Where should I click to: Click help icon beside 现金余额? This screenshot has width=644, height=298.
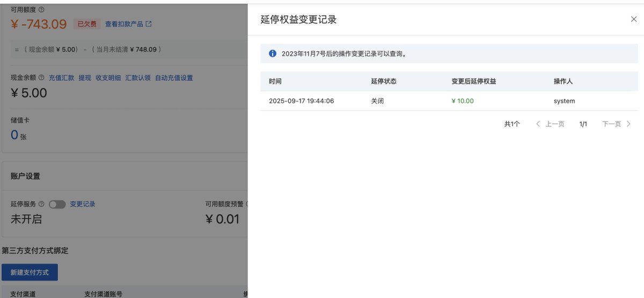click(41, 78)
